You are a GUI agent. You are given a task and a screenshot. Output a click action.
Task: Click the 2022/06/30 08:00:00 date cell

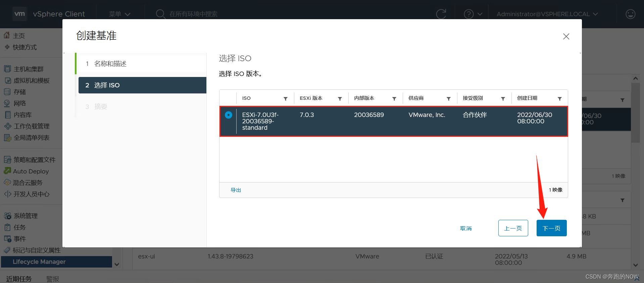[535, 118]
